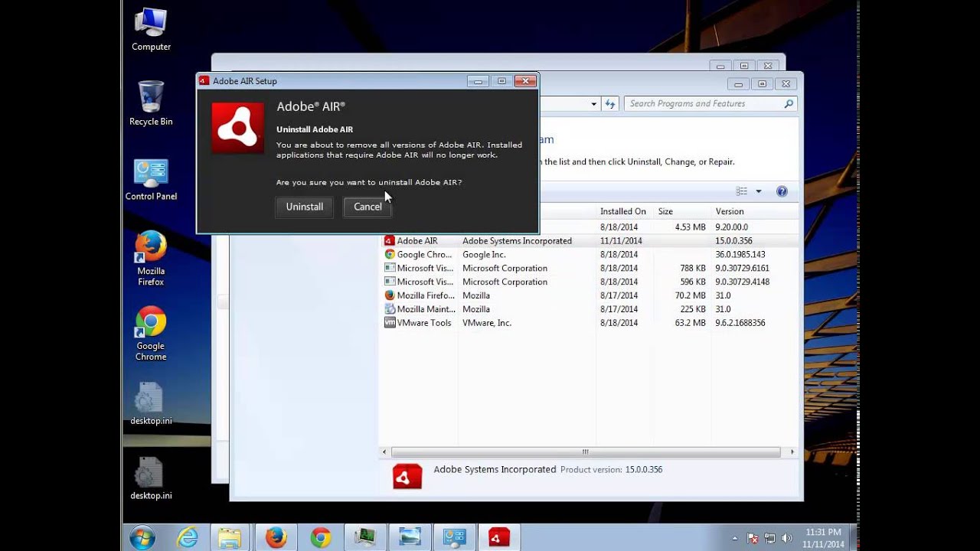The width and height of the screenshot is (980, 551).
Task: Click the VMware Tools list icon
Action: [x=390, y=323]
